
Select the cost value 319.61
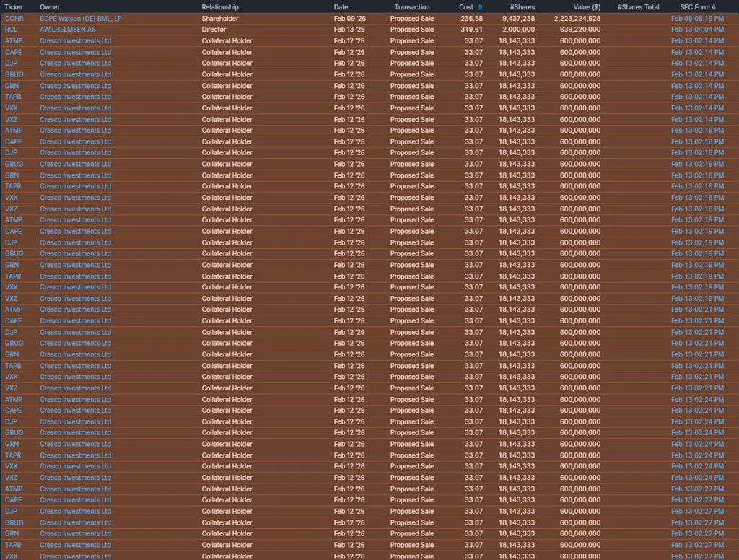click(x=471, y=29)
